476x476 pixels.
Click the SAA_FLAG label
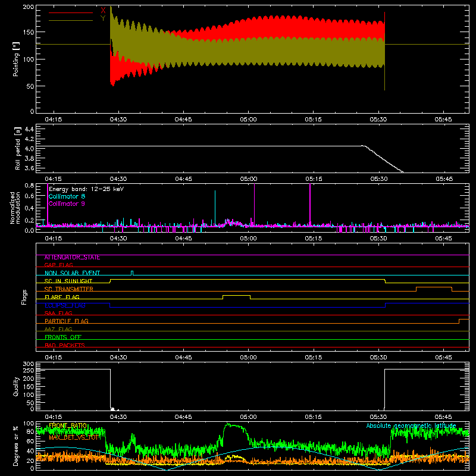58,313
